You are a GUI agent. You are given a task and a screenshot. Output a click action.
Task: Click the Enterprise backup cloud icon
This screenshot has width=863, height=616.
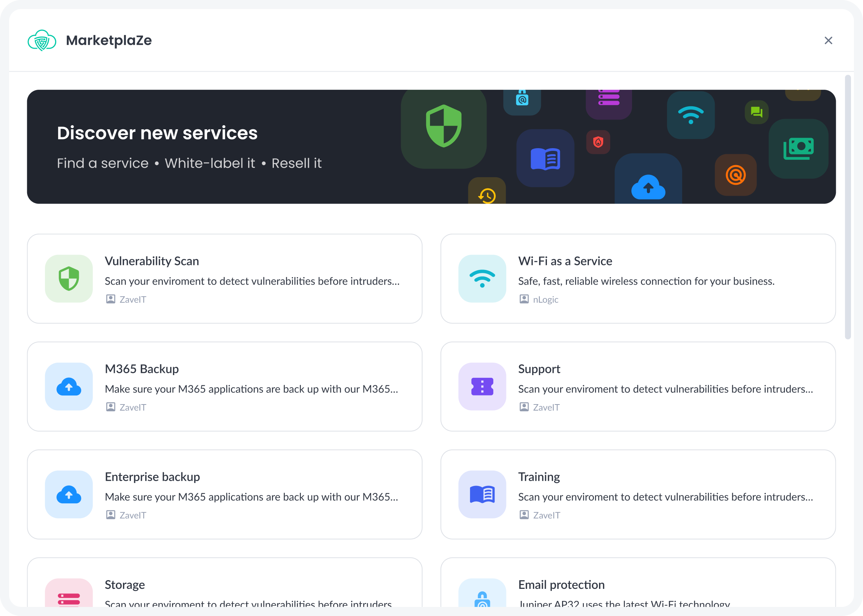click(69, 494)
